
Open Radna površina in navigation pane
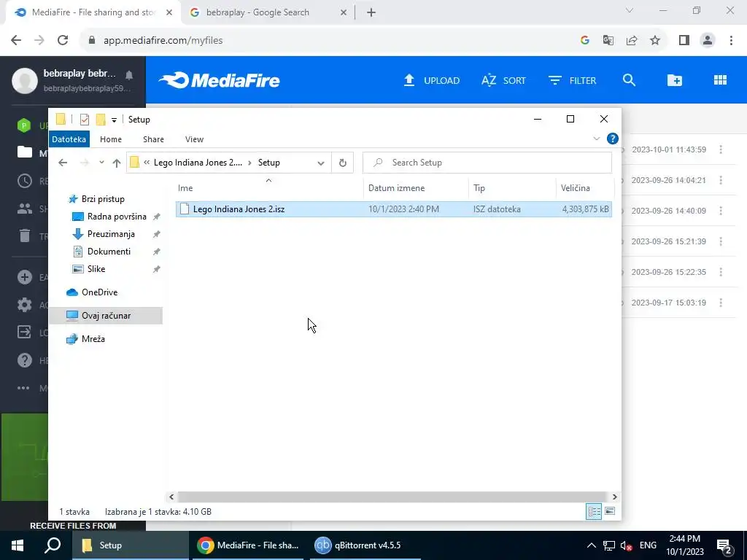pyautogui.click(x=117, y=217)
